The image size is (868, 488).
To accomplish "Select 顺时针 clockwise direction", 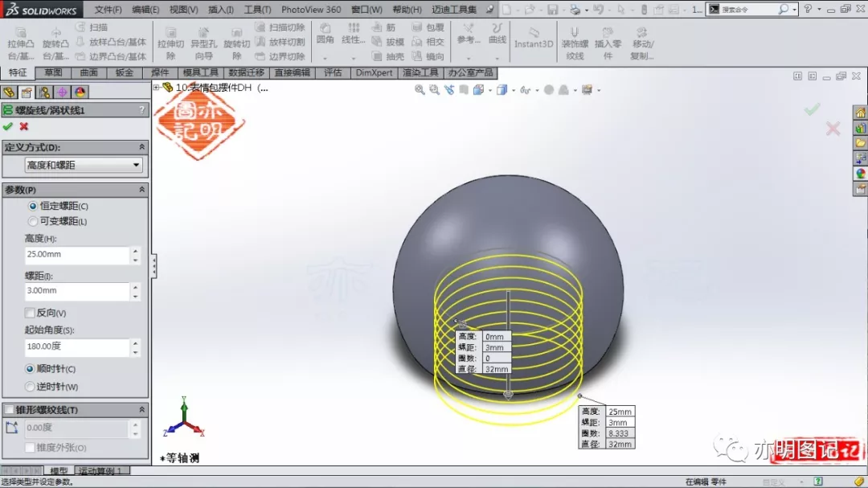I will click(30, 369).
